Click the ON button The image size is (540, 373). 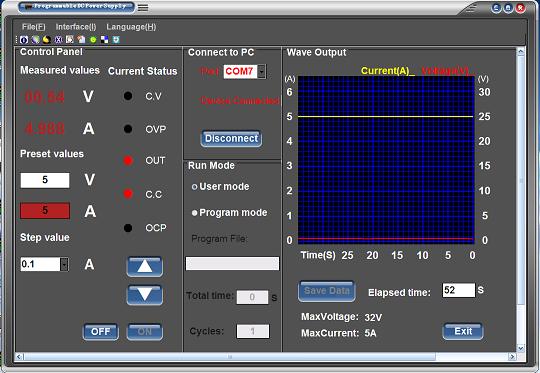click(145, 332)
